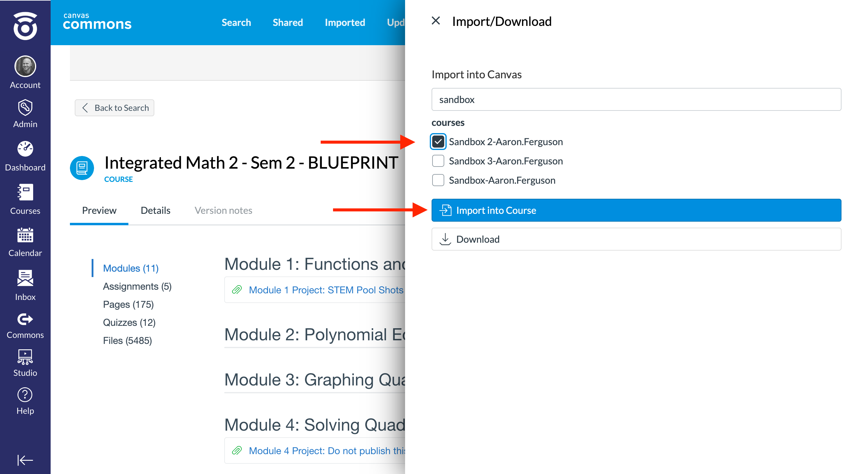The height and width of the screenshot is (474, 868).
Task: Open the Admin shield icon
Action: pos(25,108)
